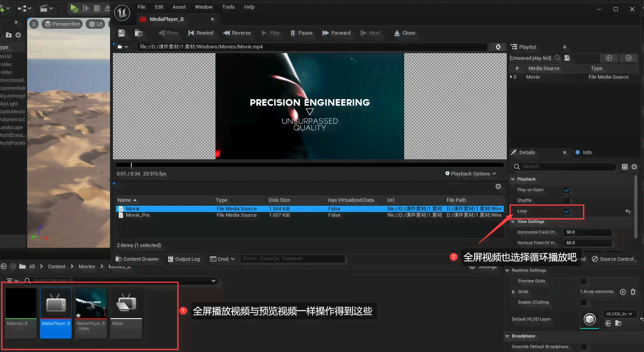Image resolution: width=644 pixels, height=352 pixels.
Task: Open Playback Options dropdown
Action: click(471, 174)
